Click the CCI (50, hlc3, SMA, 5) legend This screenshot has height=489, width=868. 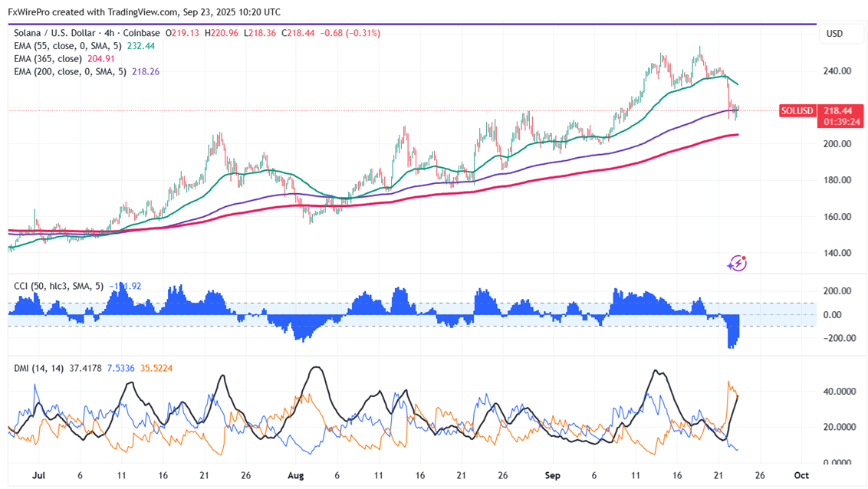click(x=59, y=286)
